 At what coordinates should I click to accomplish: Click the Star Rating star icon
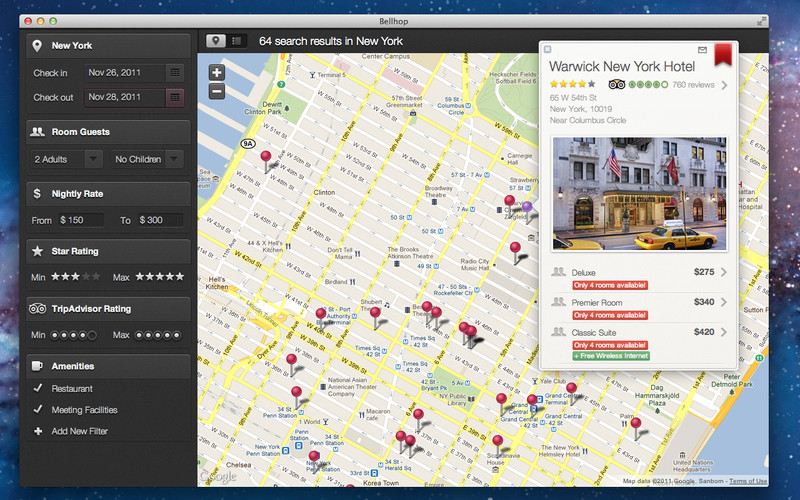37,251
